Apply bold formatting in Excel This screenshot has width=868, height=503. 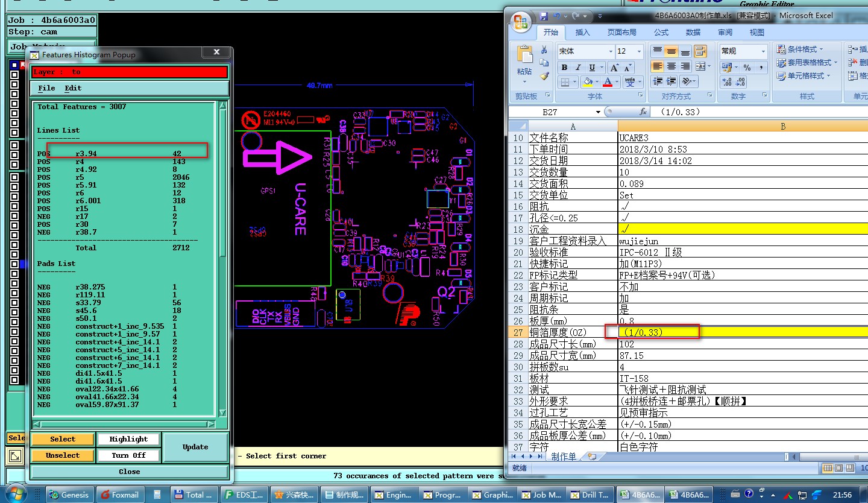click(x=565, y=68)
